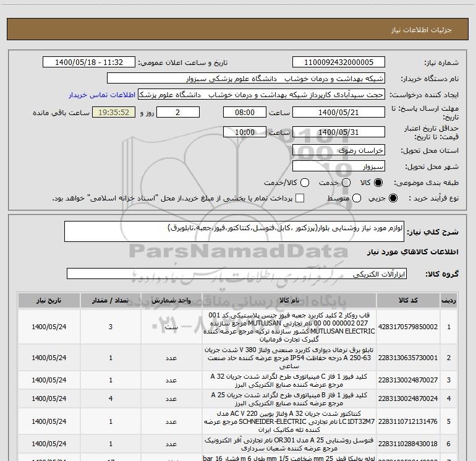Click the delivery city field سبزوار
476x461 pixels.
339,166
